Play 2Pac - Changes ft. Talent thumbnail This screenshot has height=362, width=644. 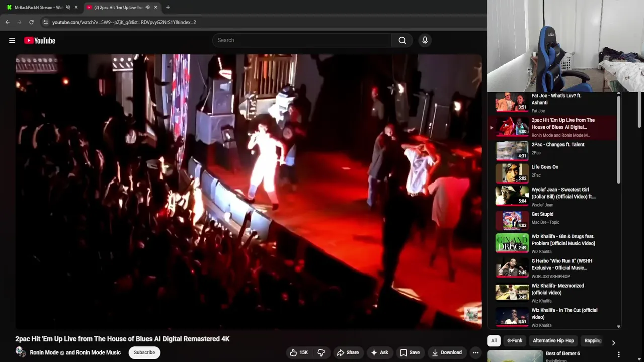tap(512, 150)
